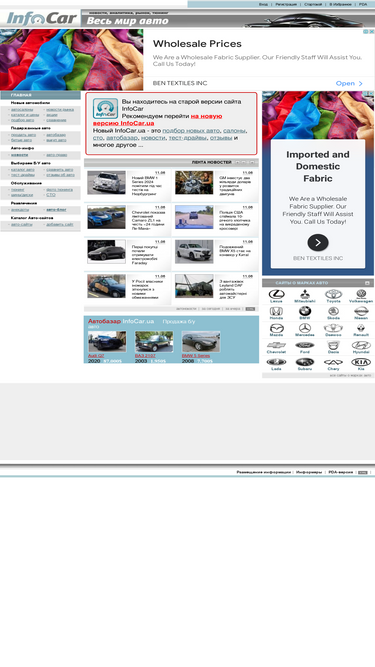Image resolution: width=375 pixels, height=667 pixels.
Task: Select the Kia brand logo
Action: 361,362
